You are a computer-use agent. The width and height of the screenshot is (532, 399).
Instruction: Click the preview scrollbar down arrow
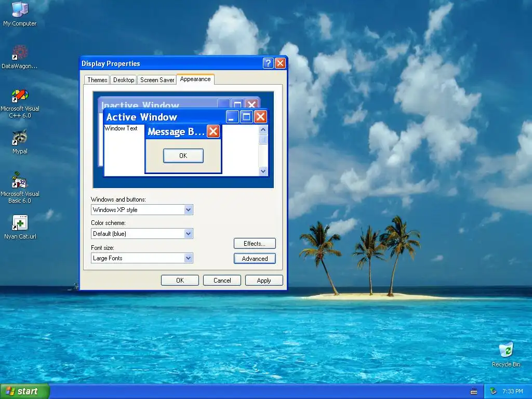(263, 171)
